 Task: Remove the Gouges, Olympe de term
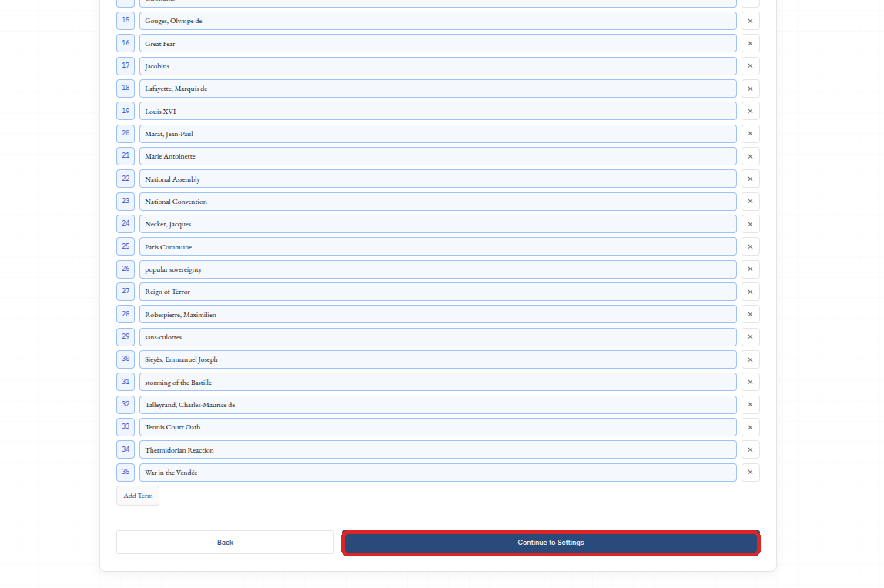[750, 21]
